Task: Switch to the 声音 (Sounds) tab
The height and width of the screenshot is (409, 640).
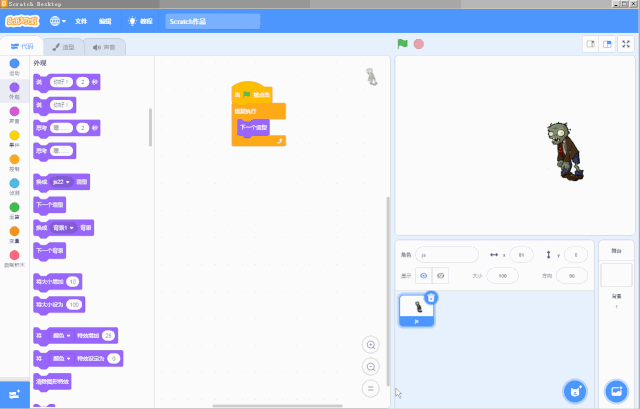Action: (104, 47)
